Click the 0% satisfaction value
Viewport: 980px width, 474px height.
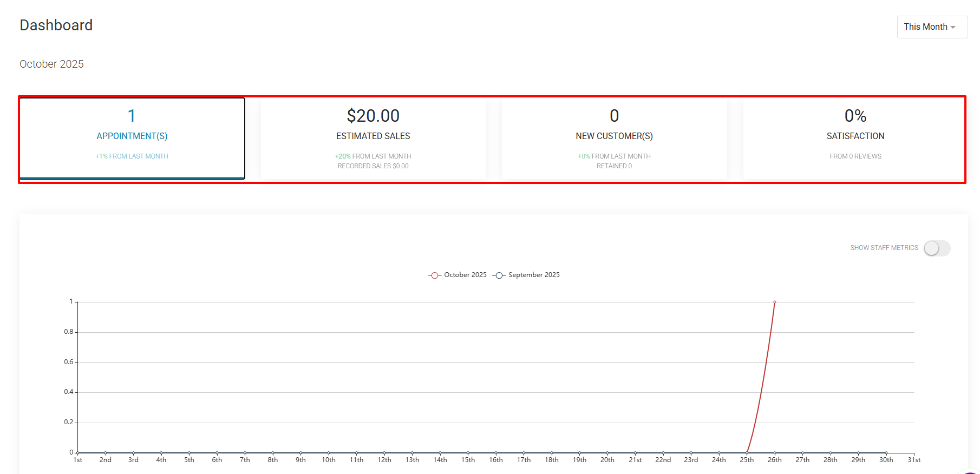[855, 116]
